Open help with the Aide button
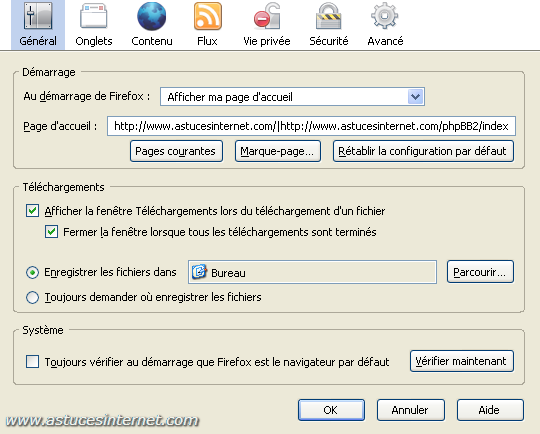The width and height of the screenshot is (540, 434). (x=490, y=410)
